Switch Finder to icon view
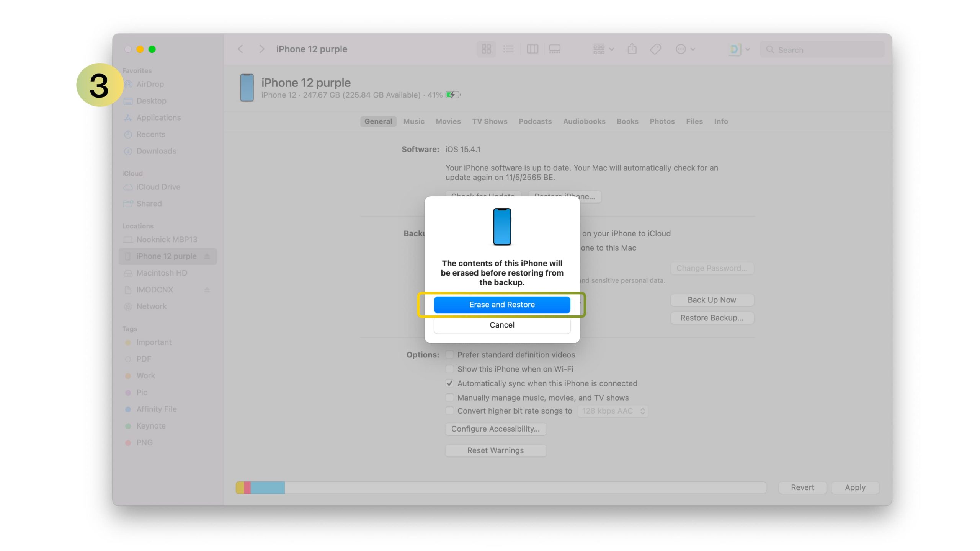Image resolution: width=980 pixels, height=551 pixels. pyautogui.click(x=486, y=49)
